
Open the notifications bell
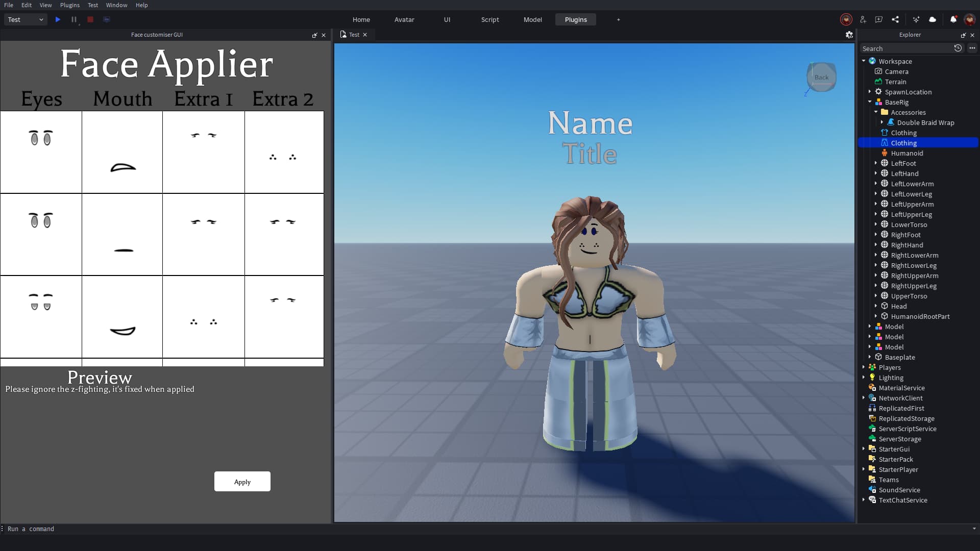click(953, 19)
